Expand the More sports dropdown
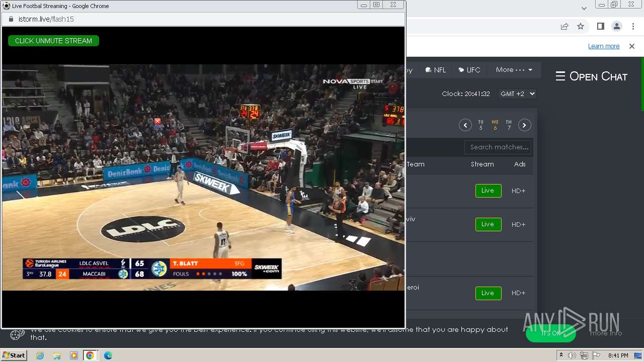This screenshot has height=362, width=644. 514,70
